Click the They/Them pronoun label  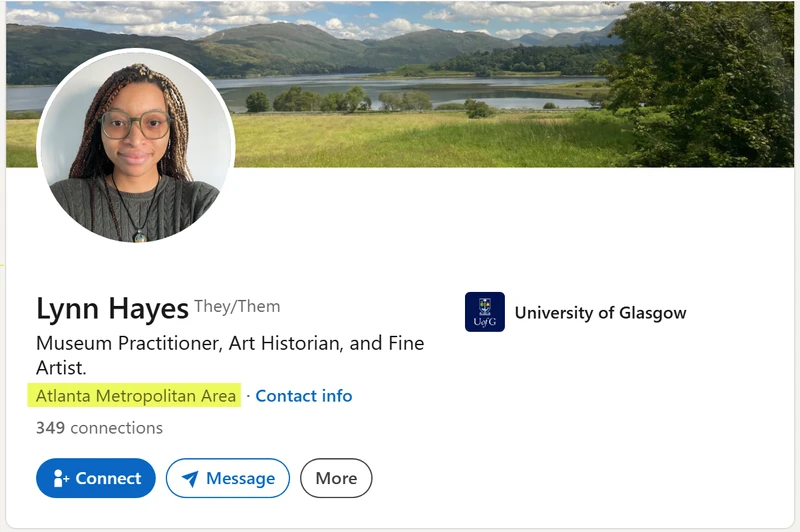[237, 306]
